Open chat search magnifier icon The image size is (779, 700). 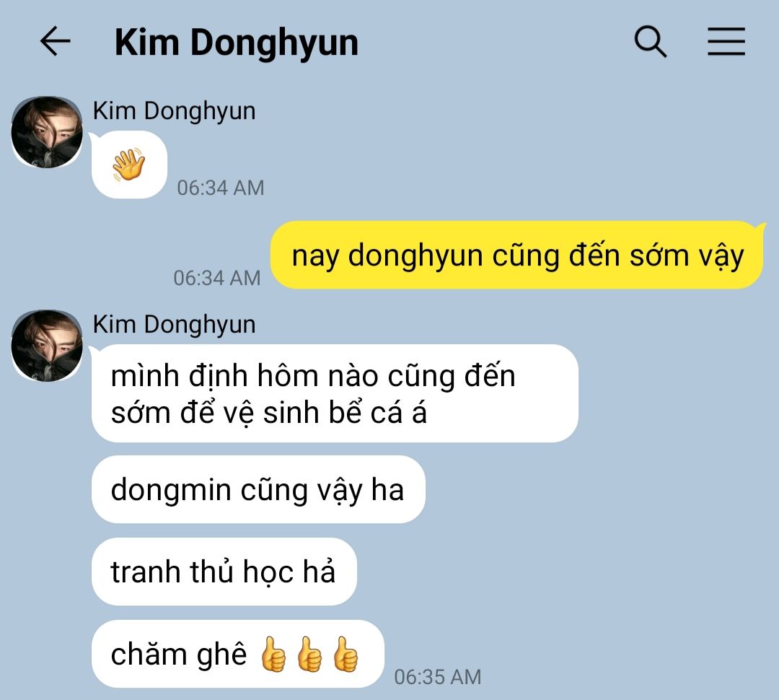pos(651,41)
